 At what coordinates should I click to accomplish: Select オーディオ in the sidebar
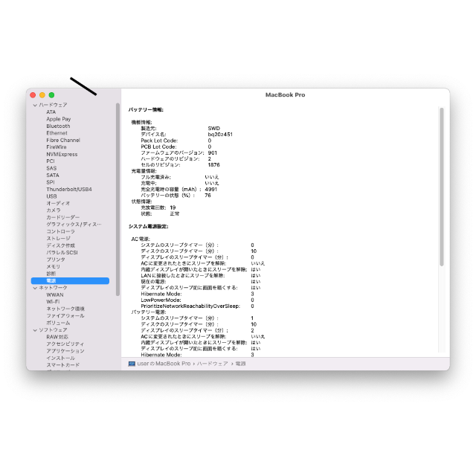[58, 203]
